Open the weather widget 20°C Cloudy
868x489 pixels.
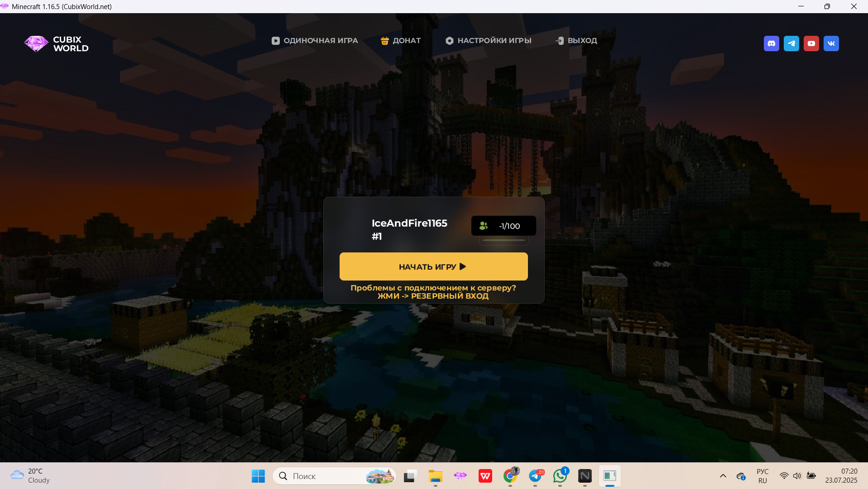click(x=30, y=476)
